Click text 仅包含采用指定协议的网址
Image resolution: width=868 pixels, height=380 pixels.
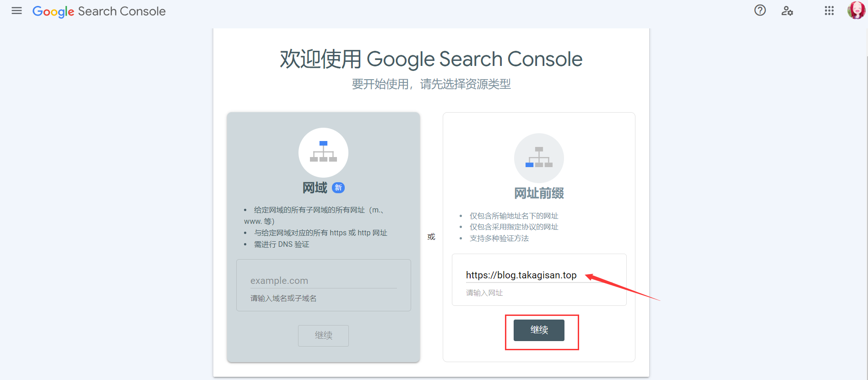(514, 227)
